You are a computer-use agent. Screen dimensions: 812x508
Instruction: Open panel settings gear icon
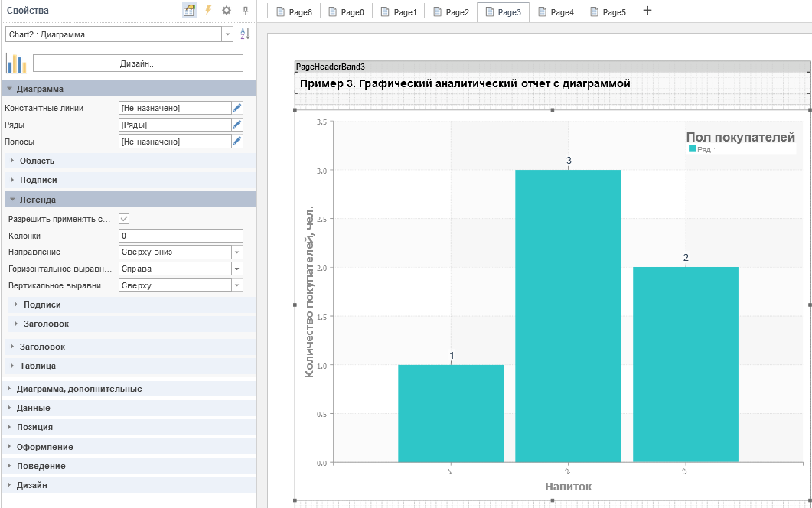227,11
